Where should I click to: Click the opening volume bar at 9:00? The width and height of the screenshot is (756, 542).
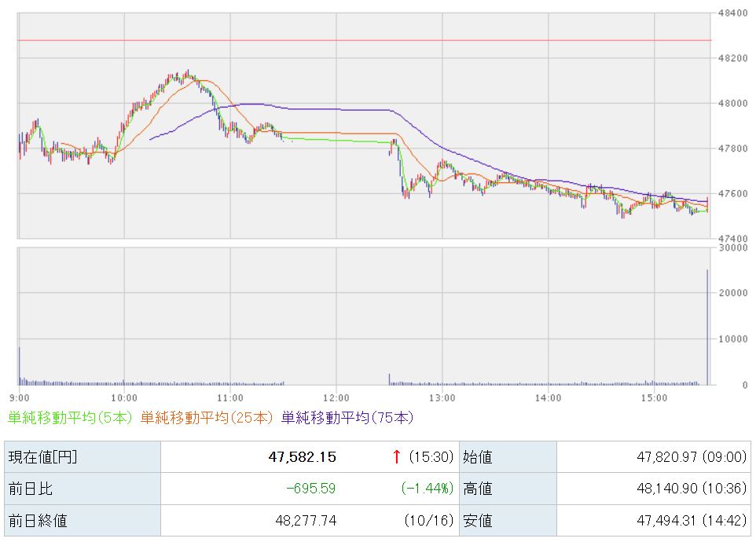(x=19, y=365)
